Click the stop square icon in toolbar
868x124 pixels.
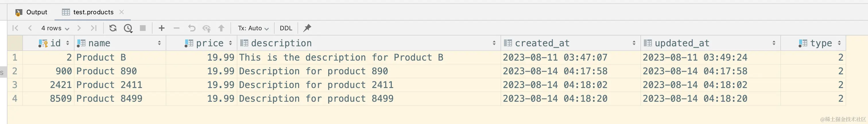point(143,28)
